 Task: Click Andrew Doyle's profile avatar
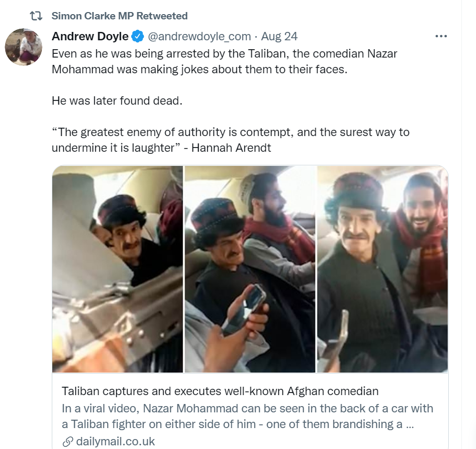tap(24, 47)
